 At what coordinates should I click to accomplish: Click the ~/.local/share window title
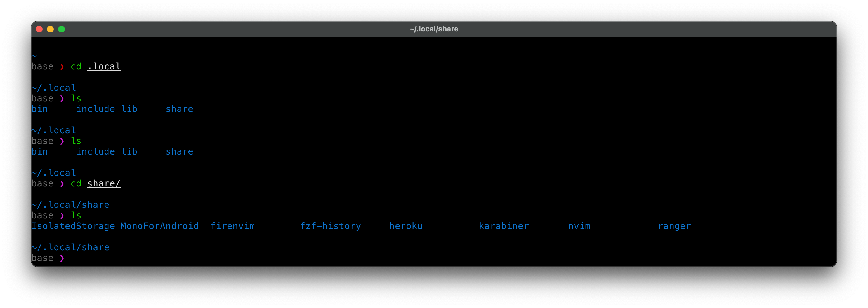(434, 29)
